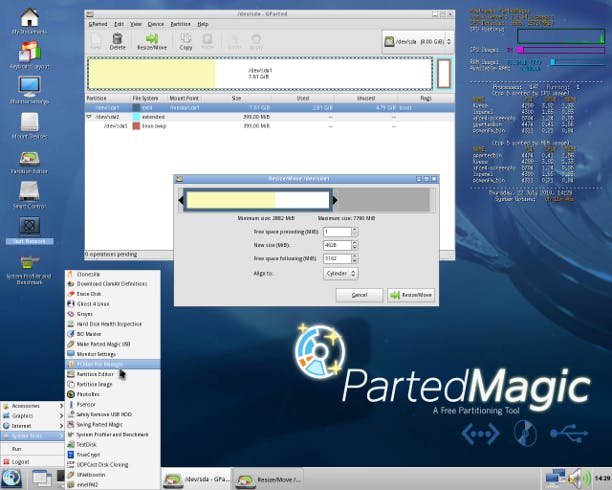Image resolution: width=612 pixels, height=490 pixels.
Task: Open the GParted menu in menu bar
Action: point(98,24)
